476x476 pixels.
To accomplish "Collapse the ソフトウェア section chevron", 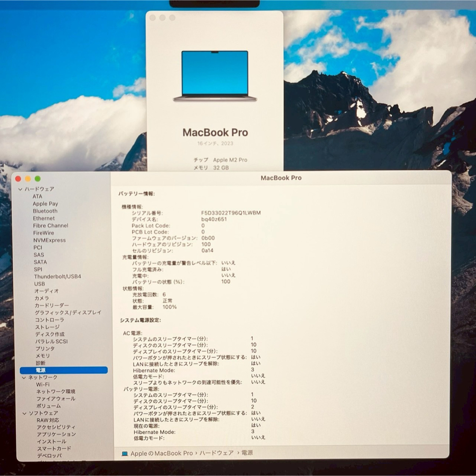I will (x=24, y=413).
